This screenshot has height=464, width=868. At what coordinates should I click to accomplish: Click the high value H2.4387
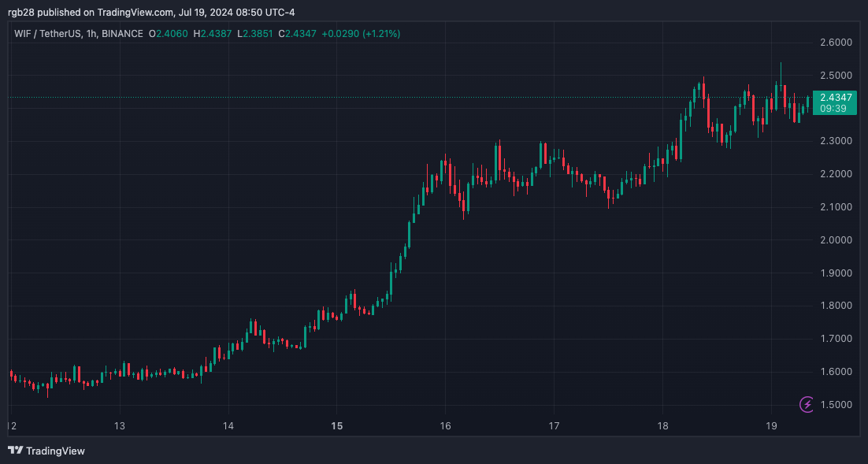213,34
